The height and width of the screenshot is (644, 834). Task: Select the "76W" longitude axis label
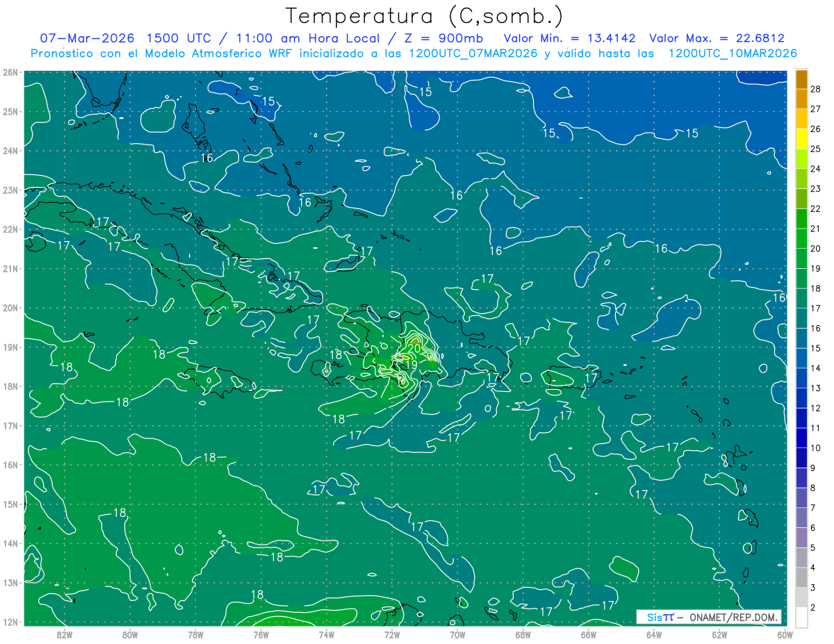(x=261, y=634)
